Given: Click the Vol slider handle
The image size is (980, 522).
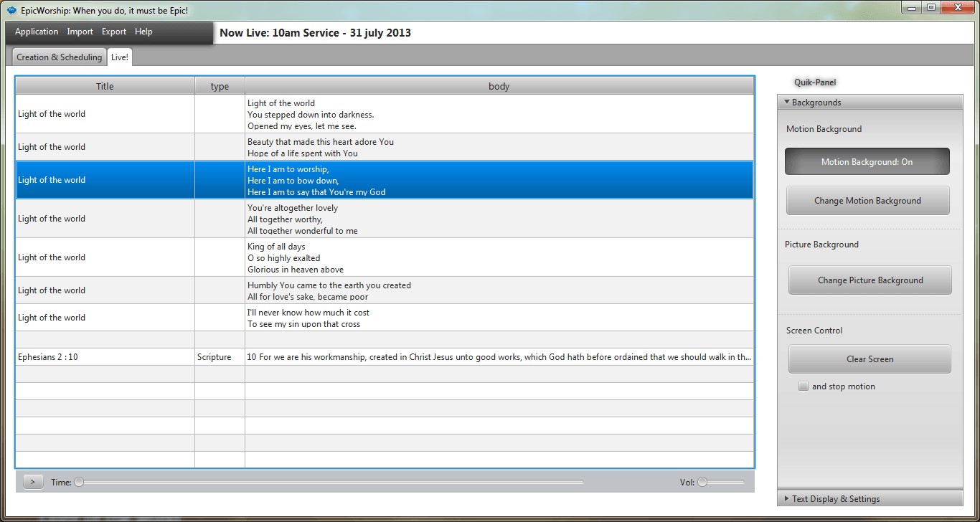Looking at the screenshot, I should pyautogui.click(x=702, y=483).
